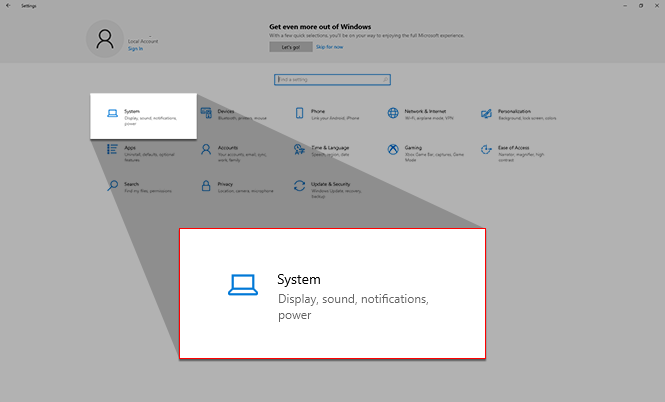The height and width of the screenshot is (402, 665).
Task: Click the back arrow in the Settings title bar
Action: coord(9,5)
